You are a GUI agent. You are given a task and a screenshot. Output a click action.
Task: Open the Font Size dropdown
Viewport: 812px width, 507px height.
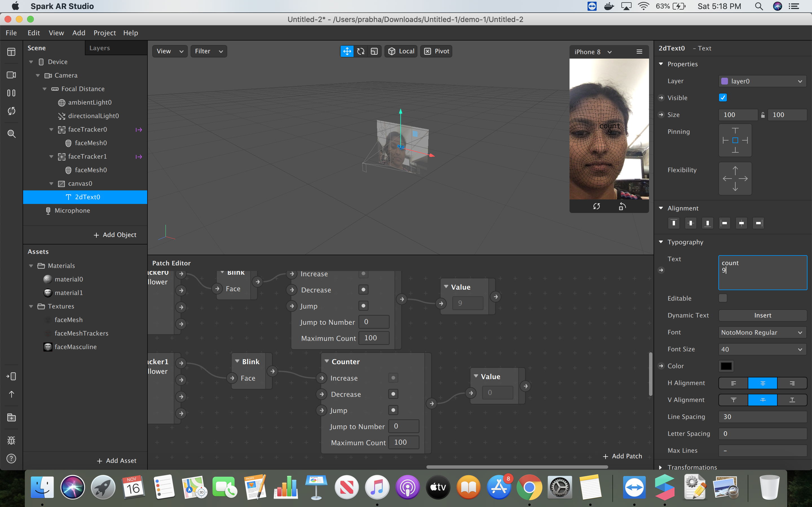click(x=762, y=349)
